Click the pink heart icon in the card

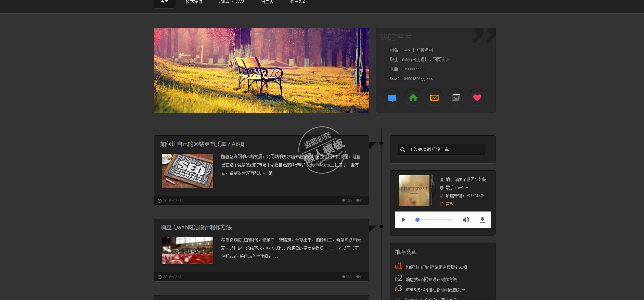[x=477, y=98]
